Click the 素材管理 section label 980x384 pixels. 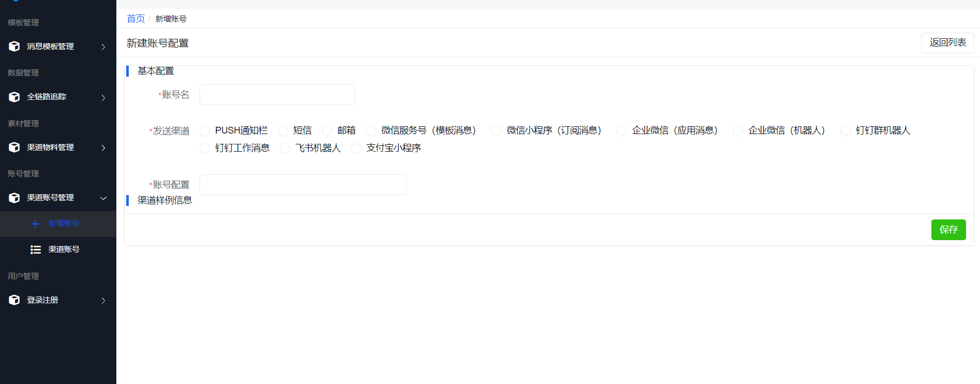coord(23,124)
